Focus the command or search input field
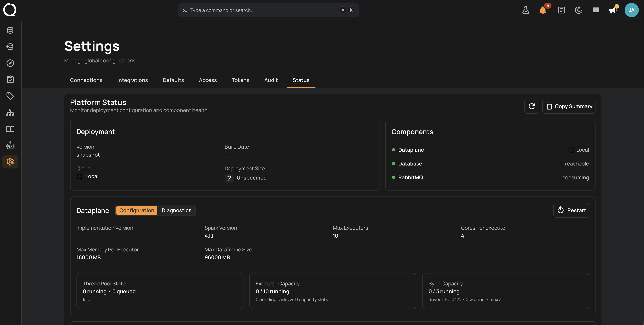The image size is (644, 325). click(269, 10)
